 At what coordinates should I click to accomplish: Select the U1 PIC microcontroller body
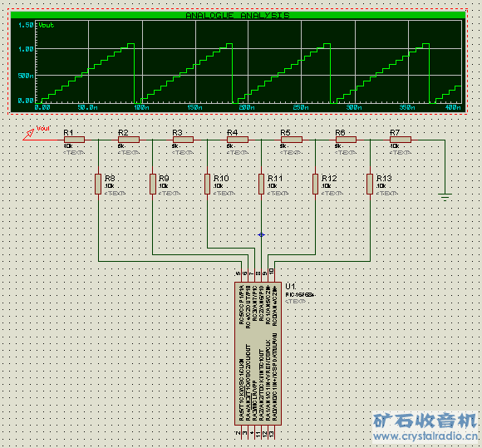click(x=258, y=353)
